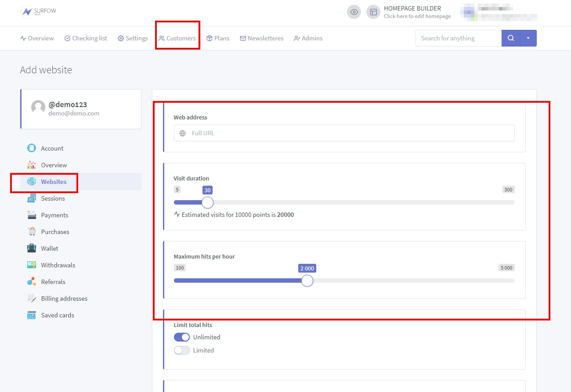Viewport: 571px width, 392px height.
Task: Click the Purchases cart icon
Action: click(x=32, y=232)
